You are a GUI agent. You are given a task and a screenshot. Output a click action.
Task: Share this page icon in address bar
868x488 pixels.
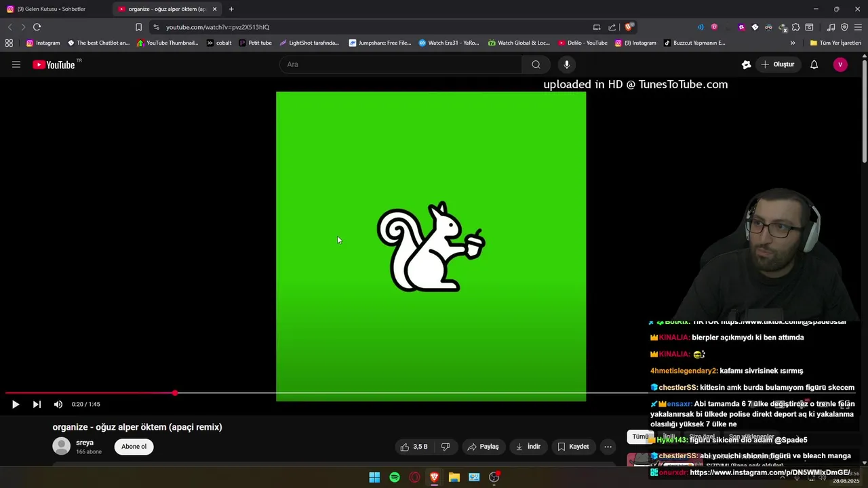(x=612, y=27)
